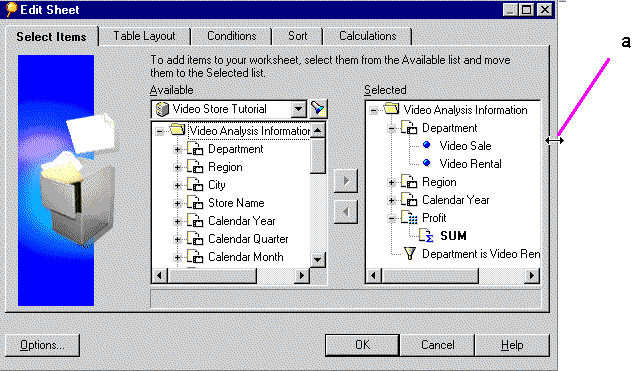Click the flashlight Find icon
The width and height of the screenshot is (635, 371).
pos(318,109)
